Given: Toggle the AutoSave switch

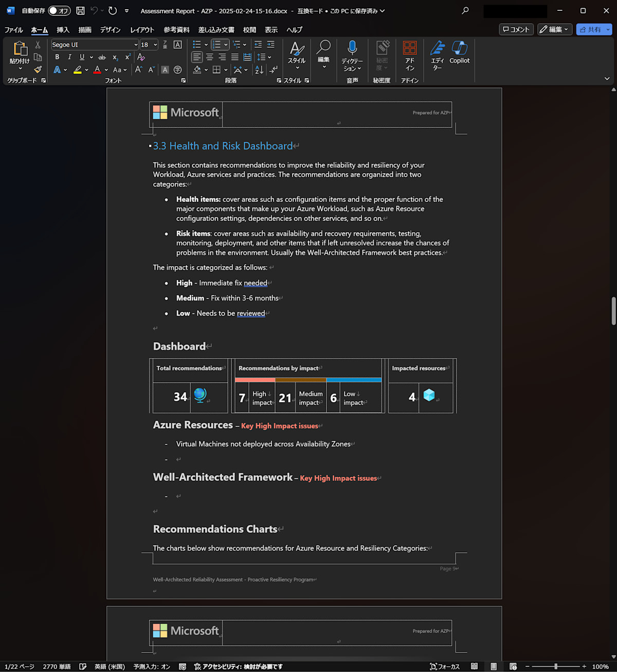Looking at the screenshot, I should point(59,11).
